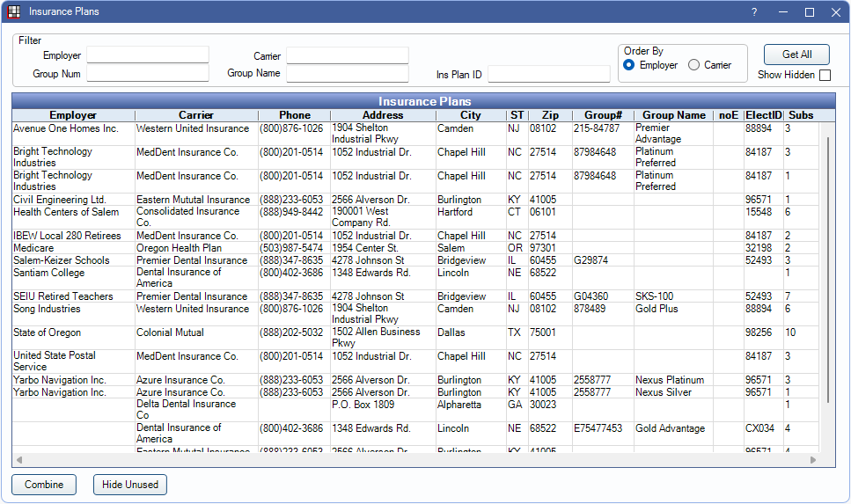This screenshot has height=504, width=851.
Task: Select Health Centers of Salem row
Action: point(415,217)
